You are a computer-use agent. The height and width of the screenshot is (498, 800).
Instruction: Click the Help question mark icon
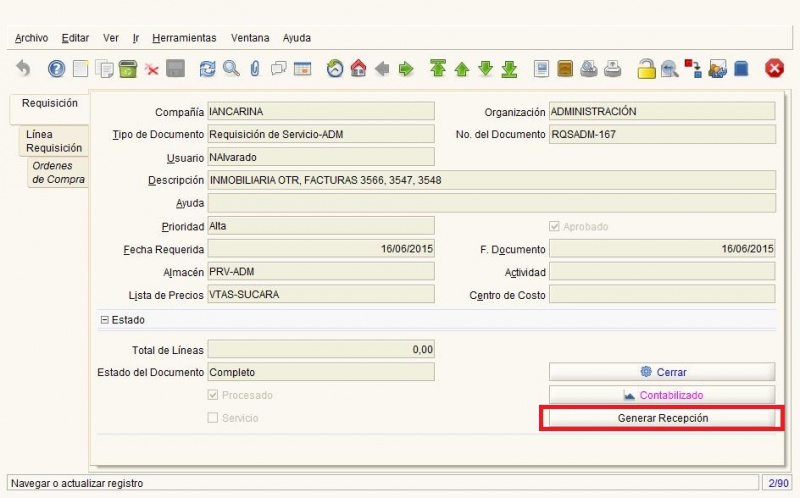(56, 69)
